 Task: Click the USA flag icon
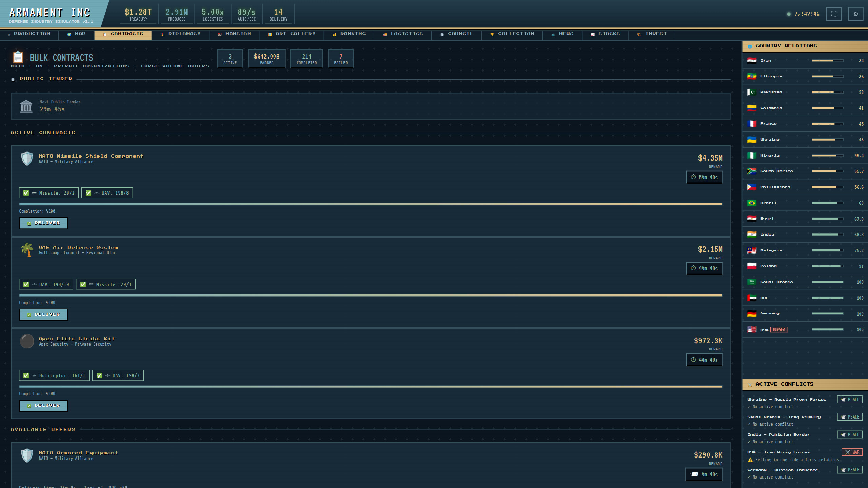click(x=752, y=329)
